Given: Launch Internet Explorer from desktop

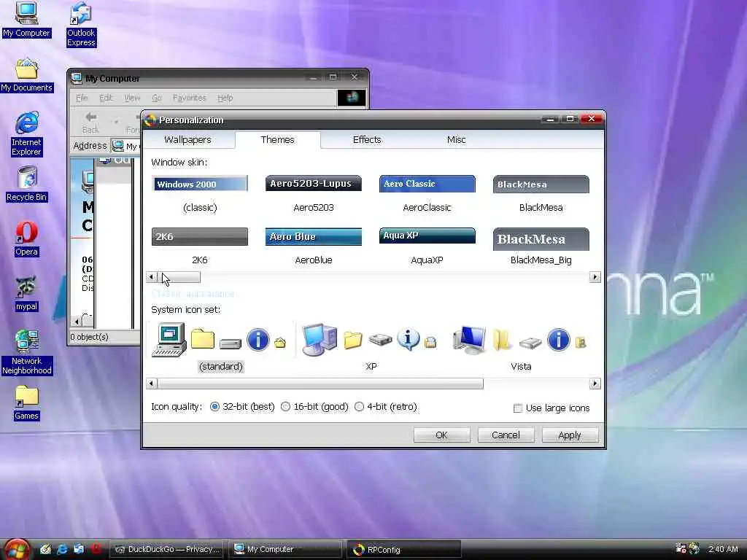Looking at the screenshot, I should click(27, 134).
